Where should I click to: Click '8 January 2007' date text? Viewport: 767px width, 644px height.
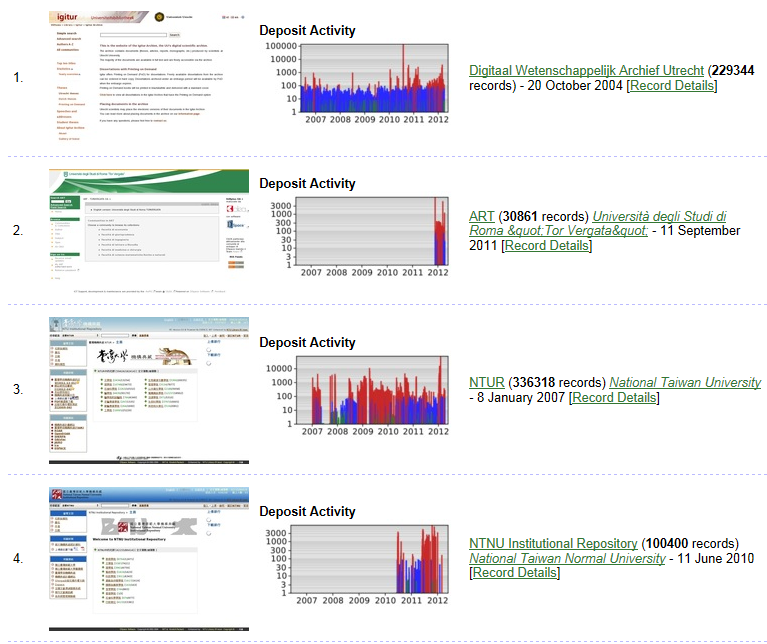[521, 398]
